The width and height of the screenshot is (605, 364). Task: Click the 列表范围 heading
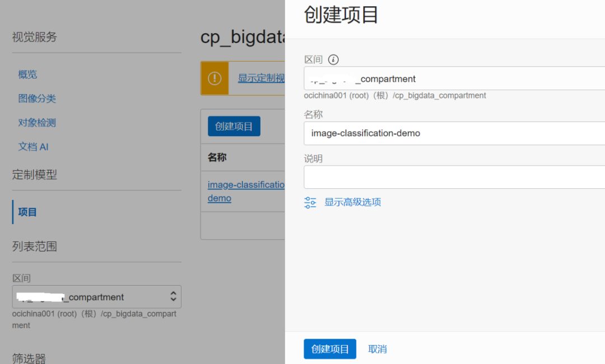34,246
